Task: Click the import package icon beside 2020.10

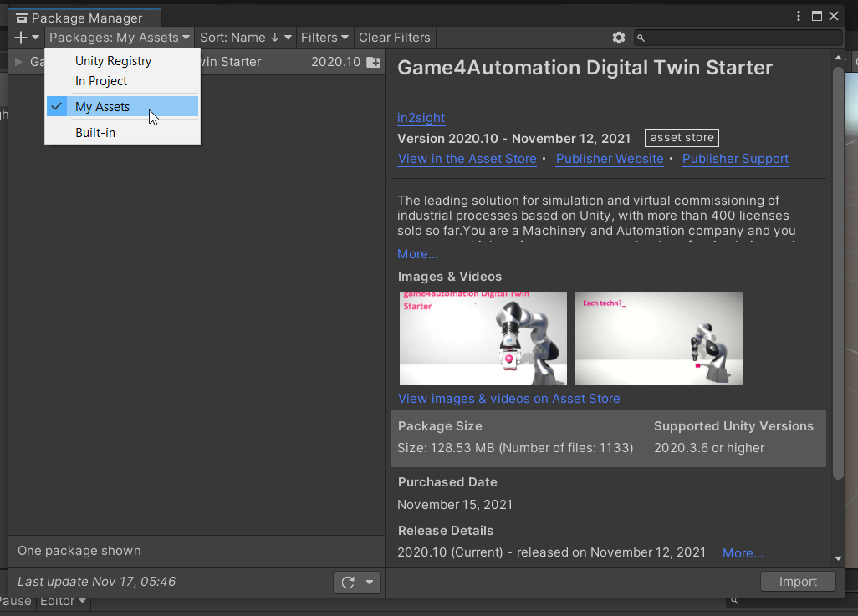Action: [373, 62]
